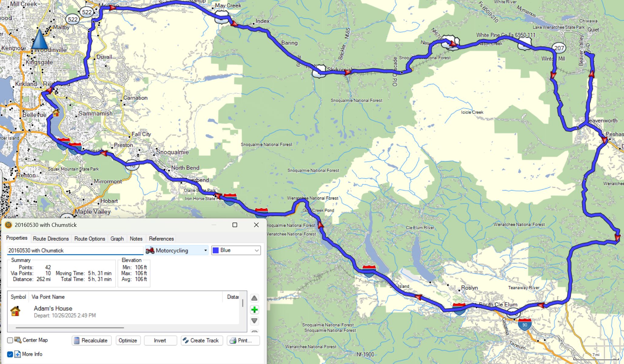Click Adam's House symbol in via list

point(15,311)
